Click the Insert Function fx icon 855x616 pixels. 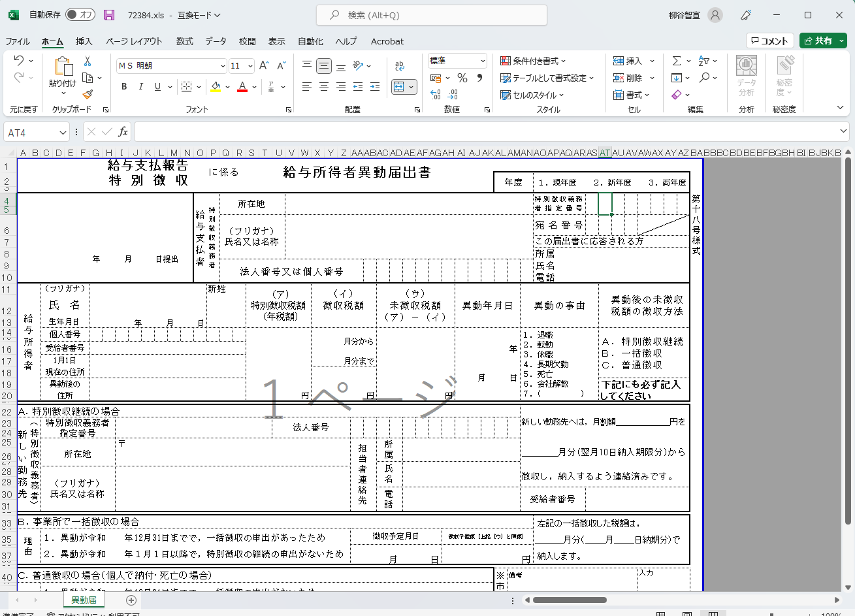(x=123, y=132)
